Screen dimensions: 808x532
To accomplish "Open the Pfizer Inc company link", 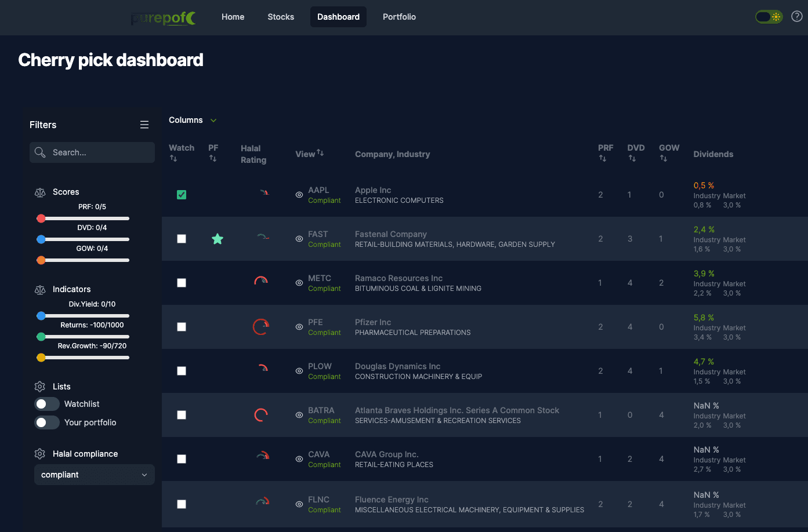I will pos(373,322).
